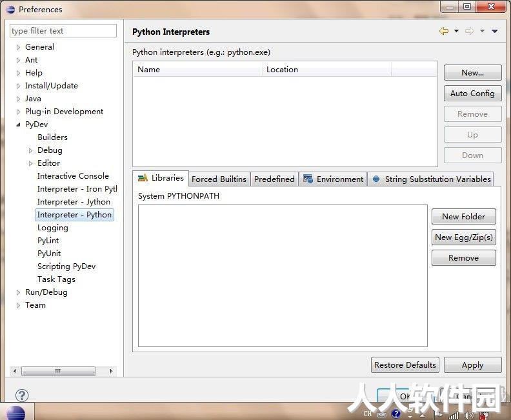Select the PyUnit preference page
The width and height of the screenshot is (511, 420).
pos(49,253)
